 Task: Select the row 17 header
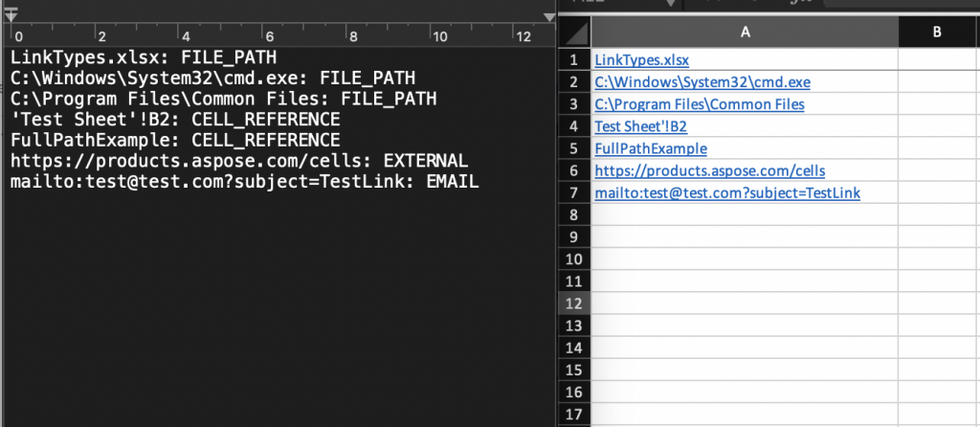tap(573, 414)
